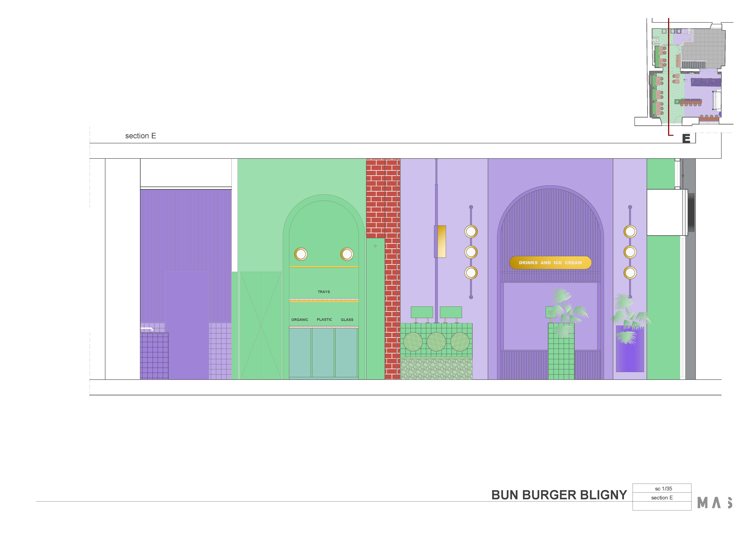Image resolution: width=756 pixels, height=534 pixels.
Task: Click the bold E section marker
Action: coord(686,138)
